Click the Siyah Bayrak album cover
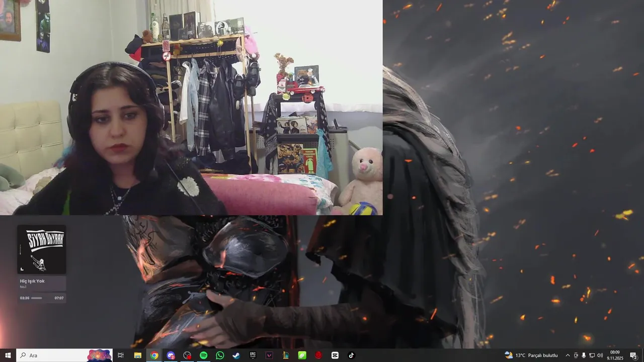Screen dimensions: 644x362 [42, 249]
